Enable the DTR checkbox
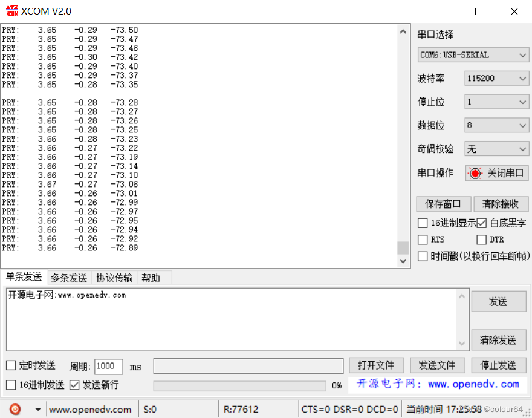 481,240
